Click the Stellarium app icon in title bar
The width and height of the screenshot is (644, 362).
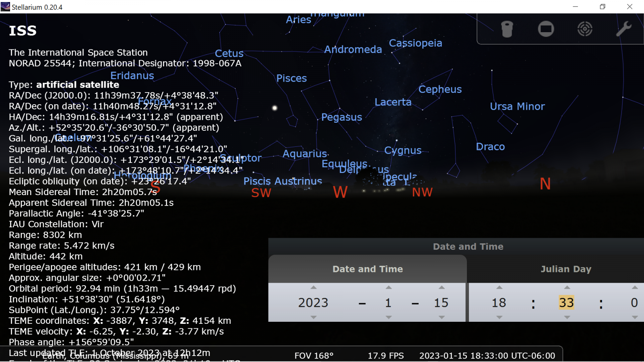(5, 7)
